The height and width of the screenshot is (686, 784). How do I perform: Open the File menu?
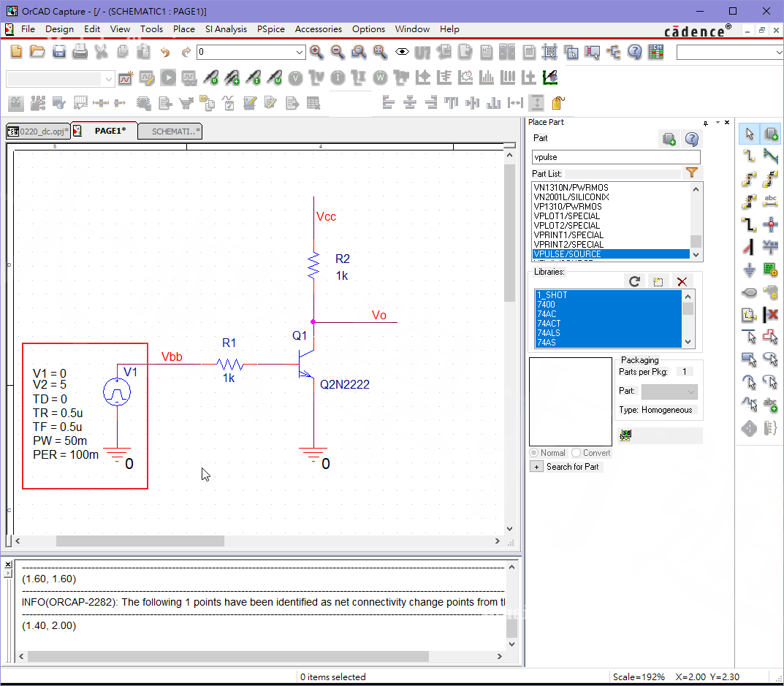pyautogui.click(x=28, y=29)
